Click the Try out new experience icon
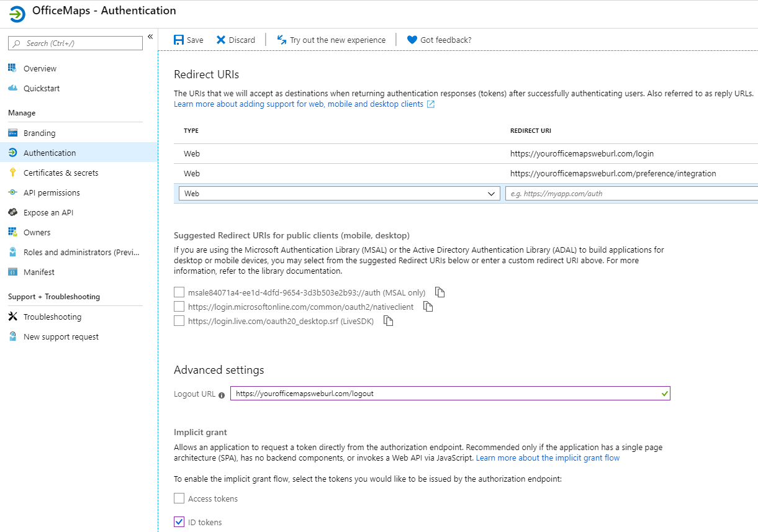This screenshot has width=758, height=532. click(x=282, y=40)
